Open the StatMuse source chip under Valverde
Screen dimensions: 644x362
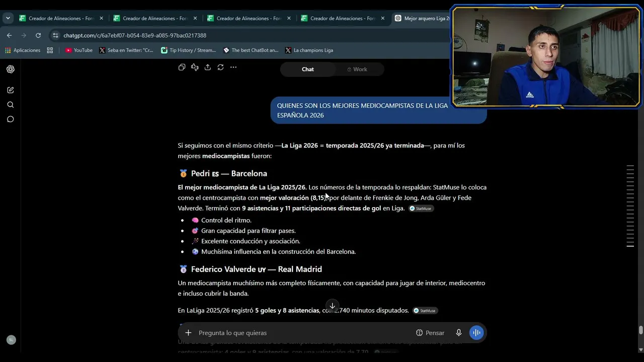tap(425, 311)
